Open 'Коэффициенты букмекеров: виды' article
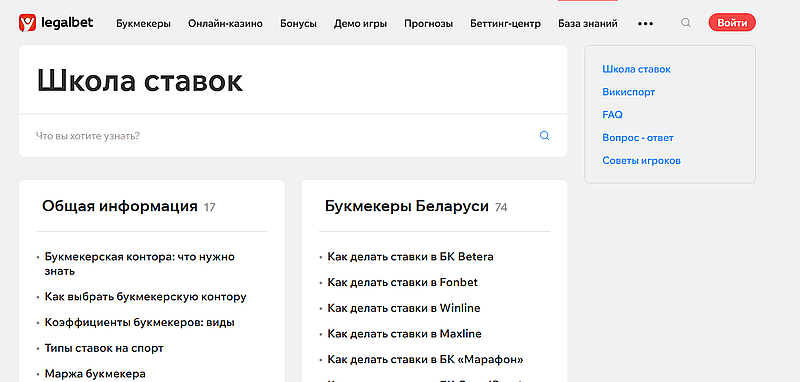Viewport: 800px width, 382px height. [x=140, y=323]
